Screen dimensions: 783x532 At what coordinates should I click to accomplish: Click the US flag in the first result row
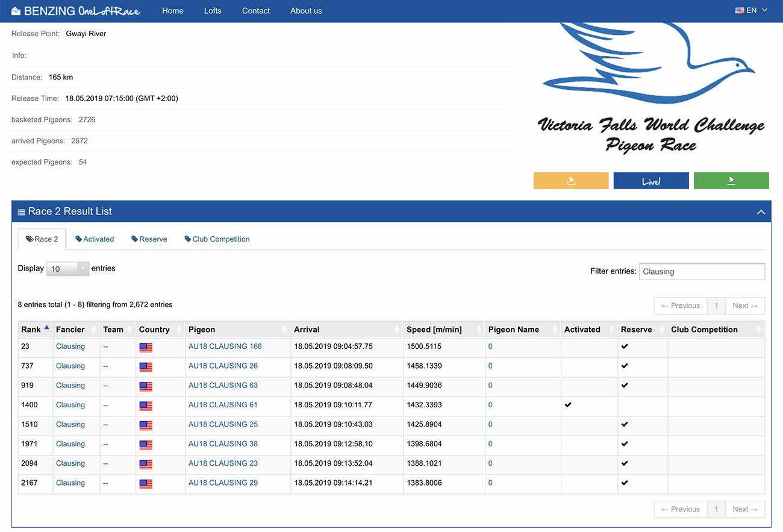coord(146,347)
